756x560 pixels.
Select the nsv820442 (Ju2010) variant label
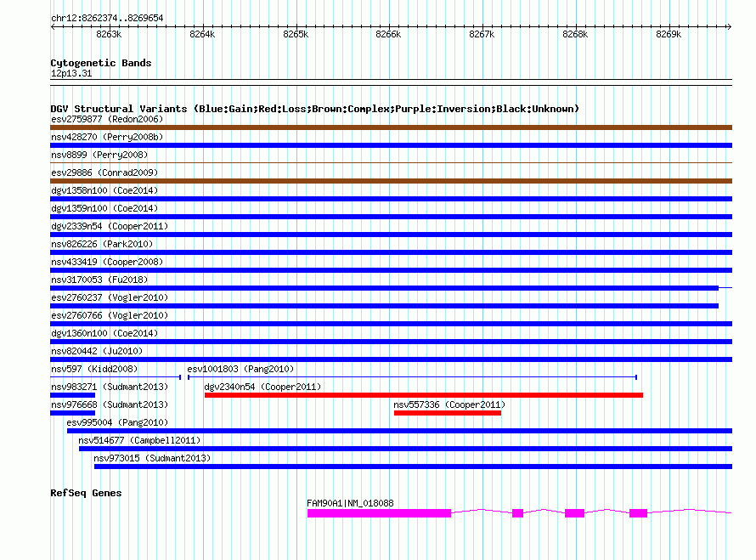click(x=97, y=351)
